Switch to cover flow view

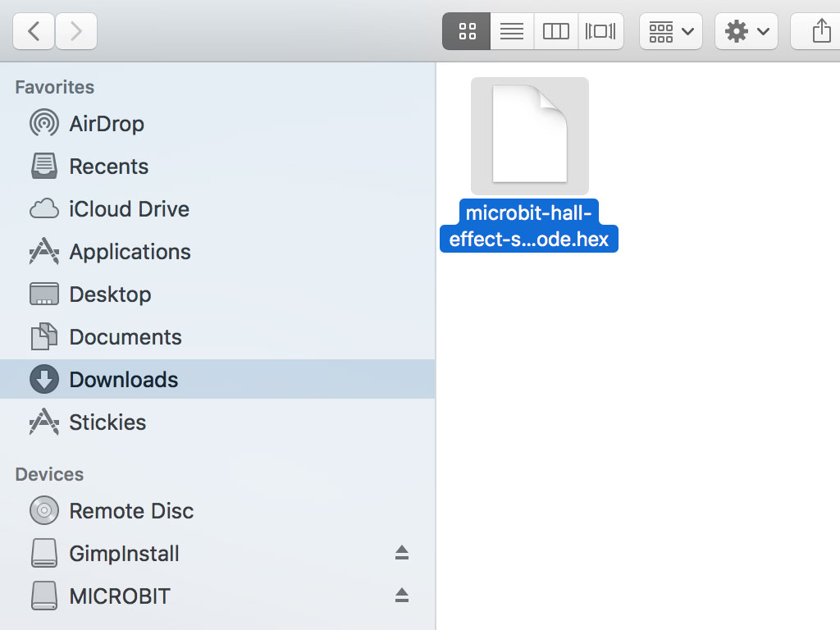[600, 31]
